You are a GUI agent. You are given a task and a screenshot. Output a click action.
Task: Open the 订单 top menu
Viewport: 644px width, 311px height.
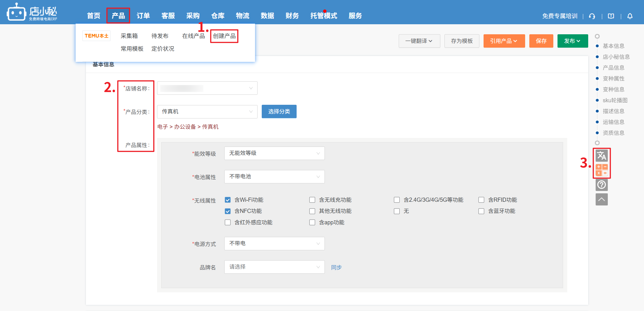point(143,16)
